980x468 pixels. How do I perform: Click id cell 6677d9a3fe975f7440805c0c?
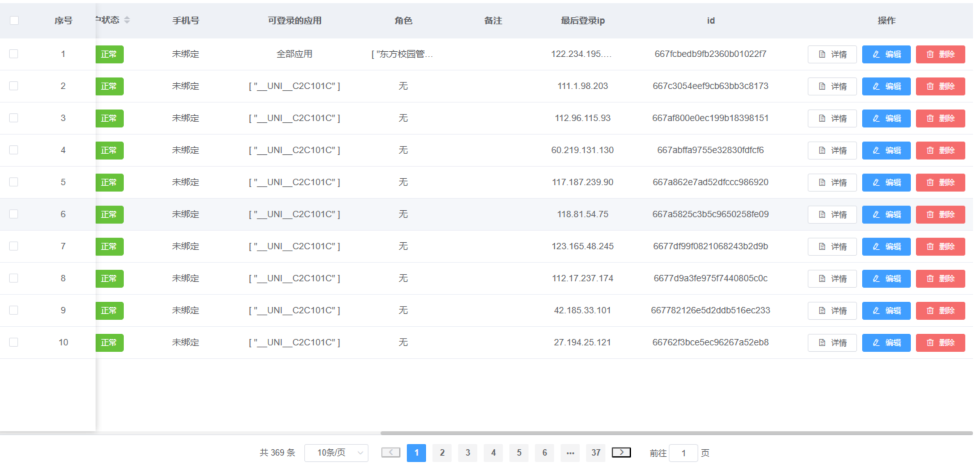(710, 278)
